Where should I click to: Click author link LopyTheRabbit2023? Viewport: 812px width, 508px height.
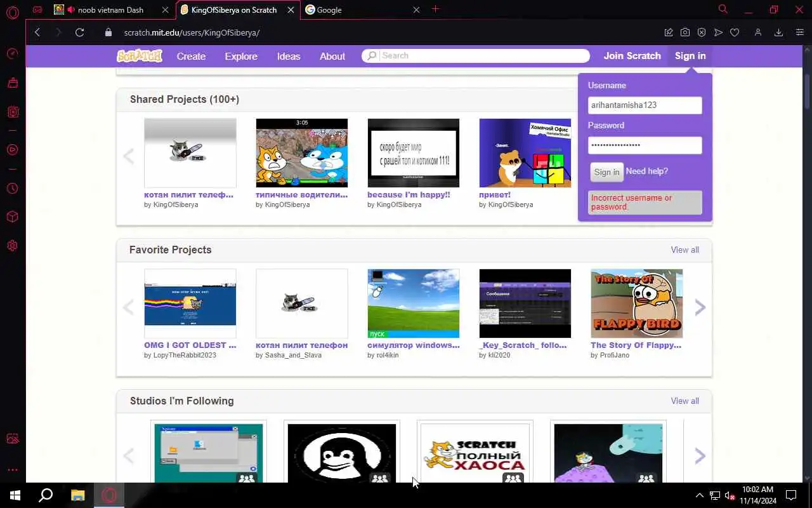coord(185,355)
